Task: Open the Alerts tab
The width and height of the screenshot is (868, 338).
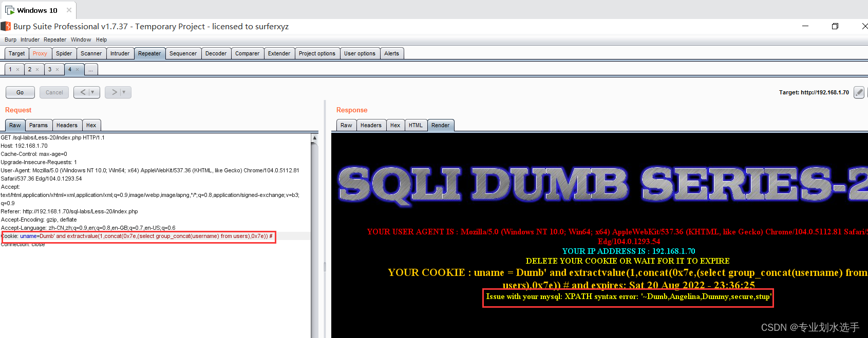Action: (391, 53)
